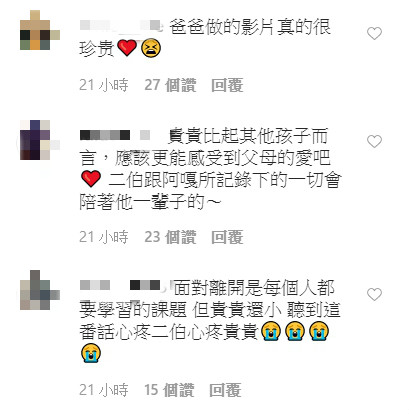Viewport: 409px width, 415px height.
Task: Click 回覆 under the 陪著他一輩子的 comment
Action: coord(227,237)
